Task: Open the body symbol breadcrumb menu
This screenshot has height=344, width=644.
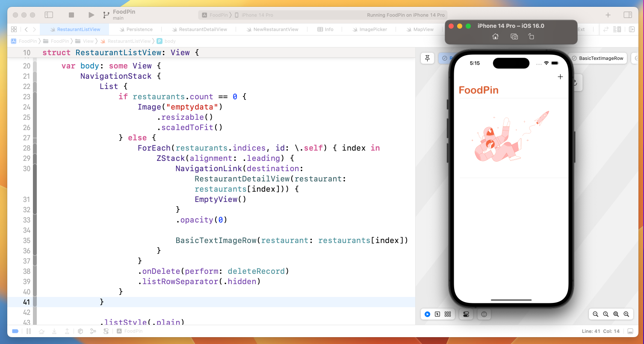Action: [x=170, y=41]
